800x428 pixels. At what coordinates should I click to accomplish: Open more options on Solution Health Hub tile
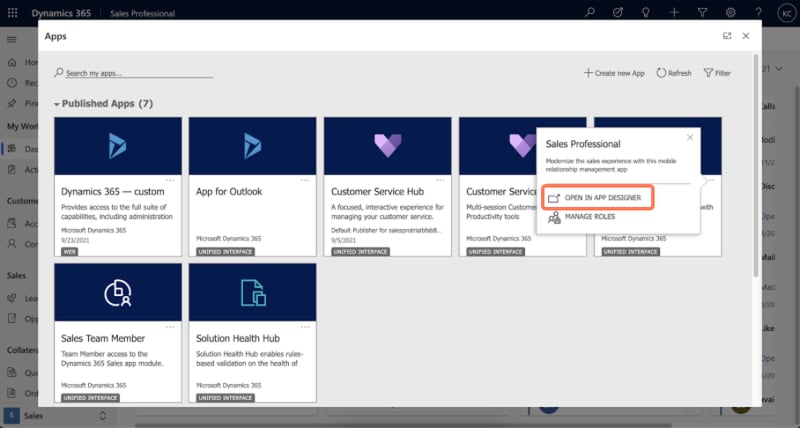pyautogui.click(x=305, y=326)
